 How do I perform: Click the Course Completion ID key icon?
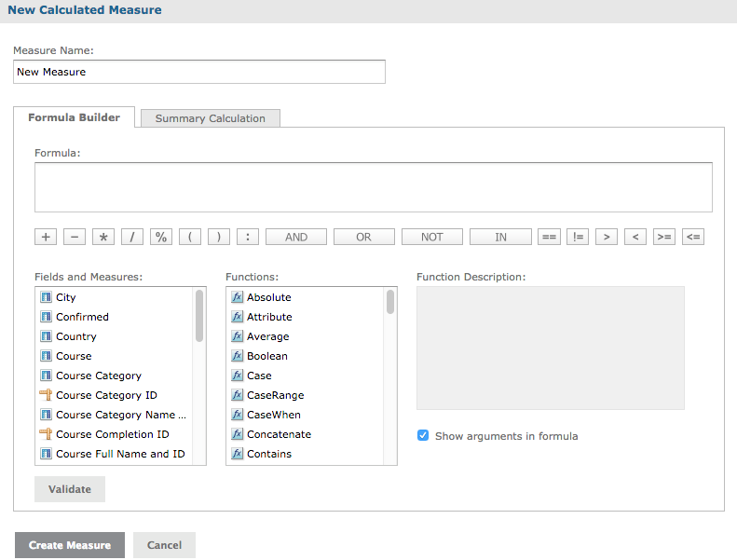tap(46, 434)
